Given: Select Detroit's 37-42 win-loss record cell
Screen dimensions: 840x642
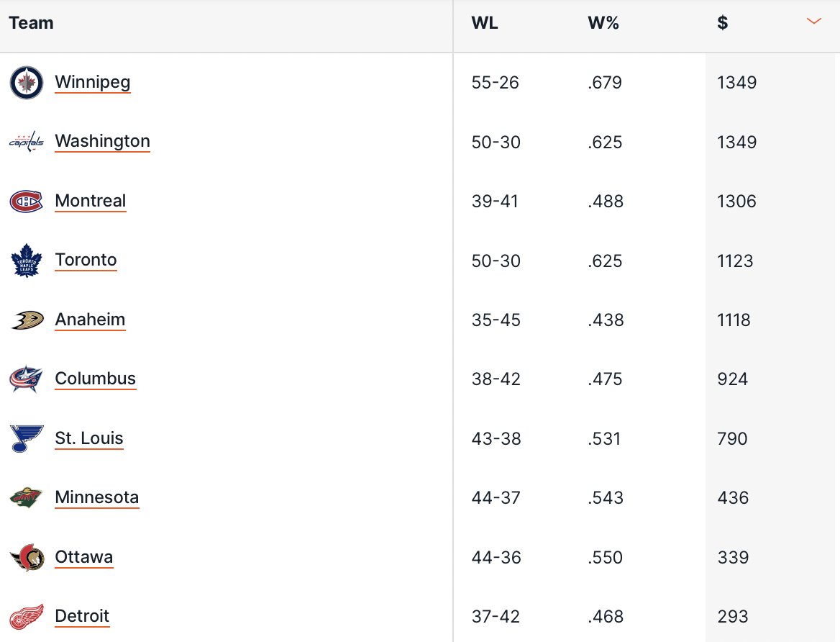Looking at the screenshot, I should click(x=496, y=617).
